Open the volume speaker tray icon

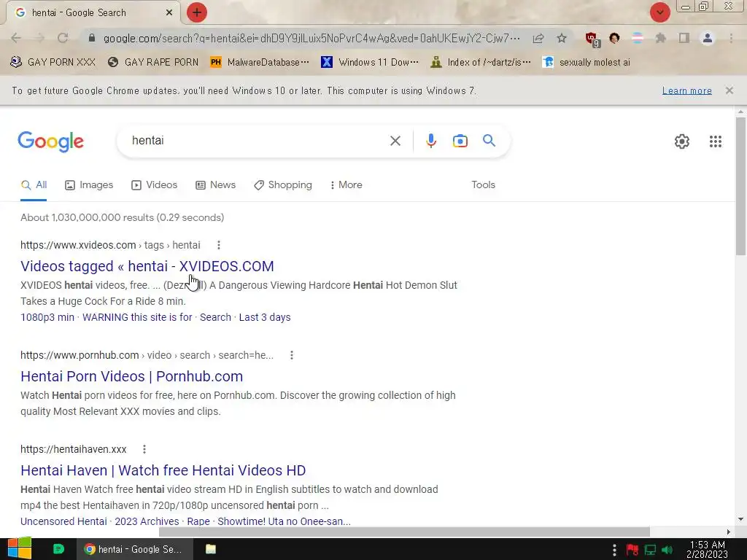(x=667, y=550)
